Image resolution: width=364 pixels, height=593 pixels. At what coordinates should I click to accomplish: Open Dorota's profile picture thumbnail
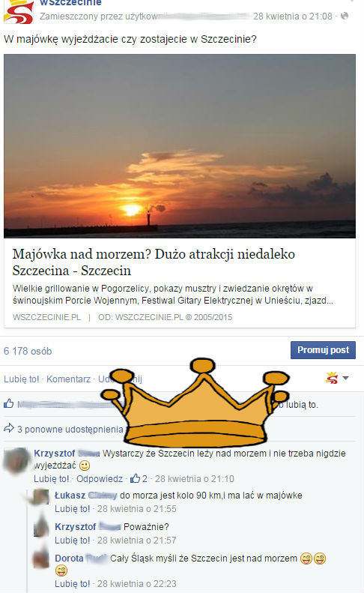pyautogui.click(x=41, y=560)
